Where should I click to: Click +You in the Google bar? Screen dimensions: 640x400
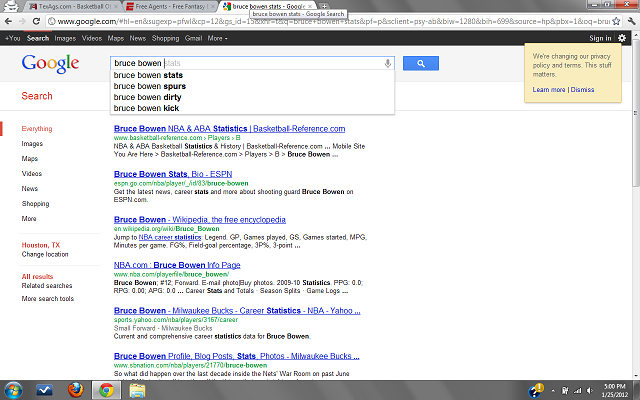coord(12,38)
